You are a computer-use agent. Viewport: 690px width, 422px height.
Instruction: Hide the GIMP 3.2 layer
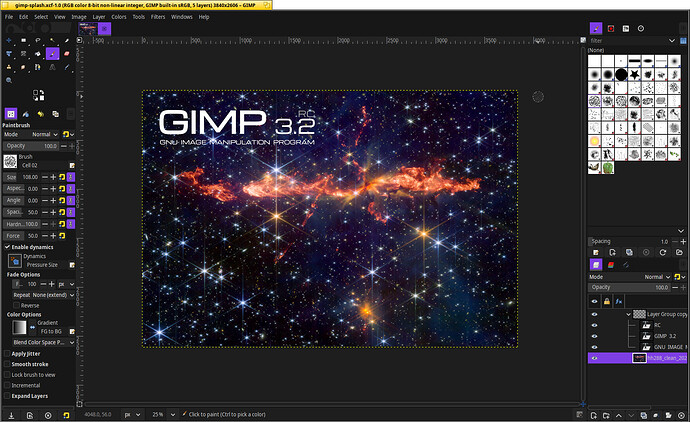point(595,336)
